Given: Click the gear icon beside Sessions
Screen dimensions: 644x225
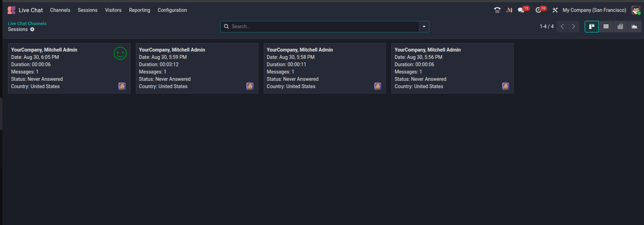Looking at the screenshot, I should point(32,29).
